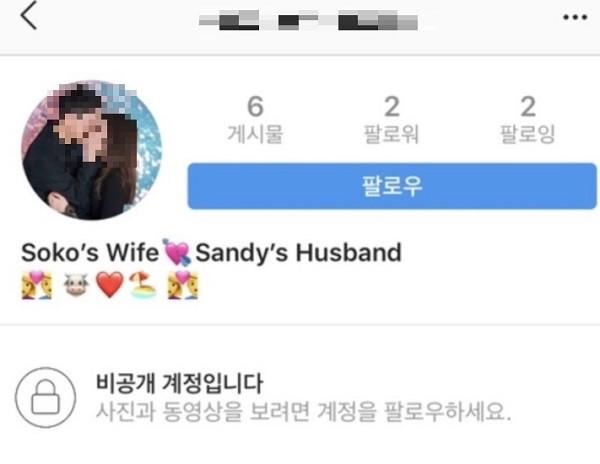Click the cow face emoji in the bio
The width and height of the screenshot is (600, 464).
click(x=76, y=285)
